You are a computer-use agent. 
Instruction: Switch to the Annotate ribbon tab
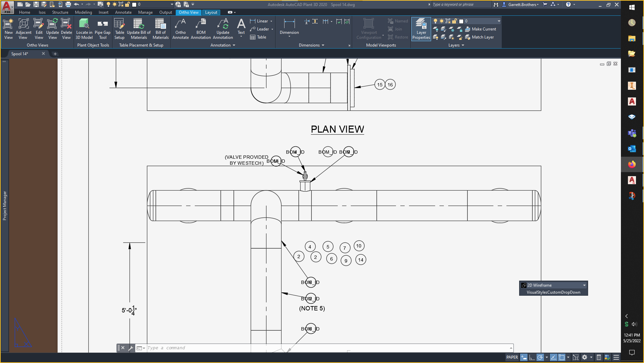[123, 12]
